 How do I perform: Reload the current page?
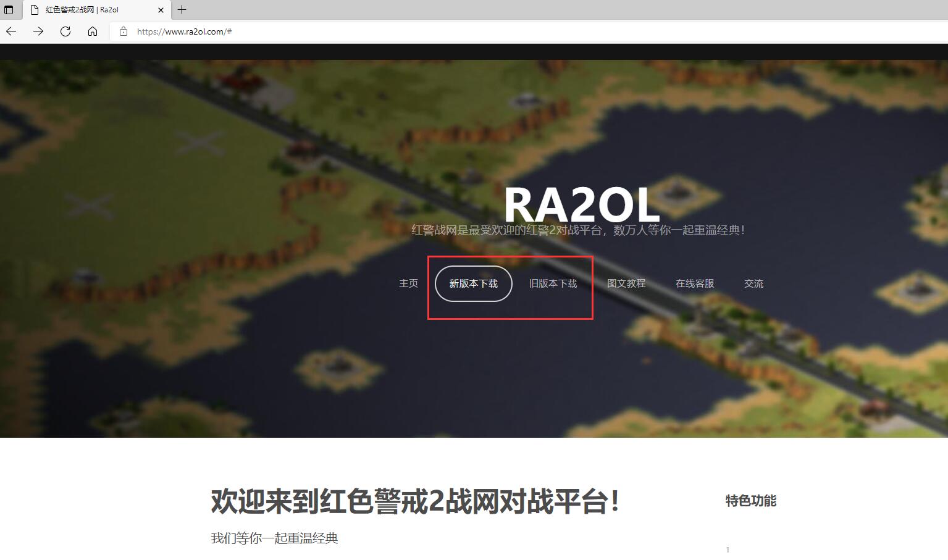point(65,31)
